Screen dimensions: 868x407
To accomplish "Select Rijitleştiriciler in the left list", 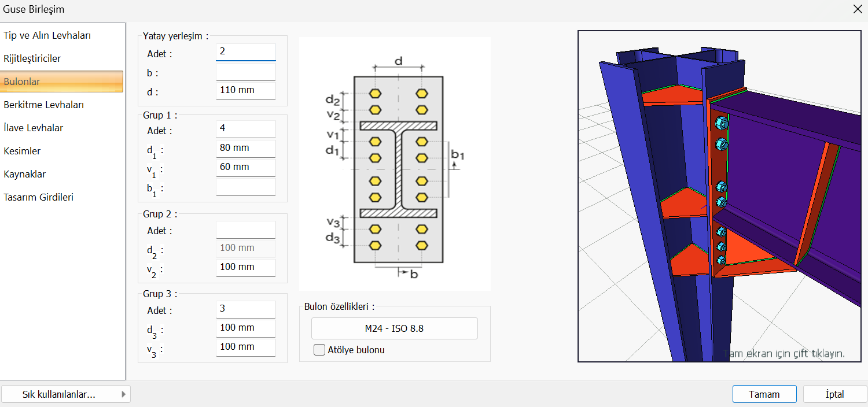I will pos(32,58).
